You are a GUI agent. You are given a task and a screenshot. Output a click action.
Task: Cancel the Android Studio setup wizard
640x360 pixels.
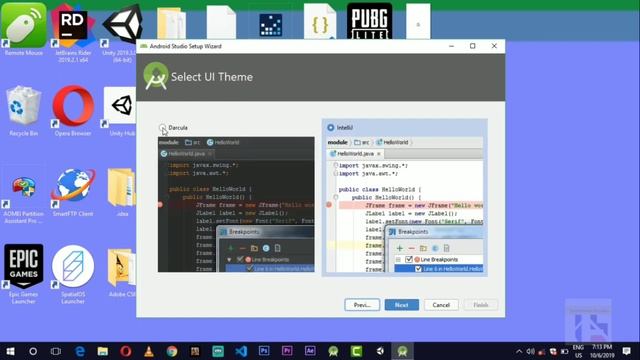pos(441,305)
